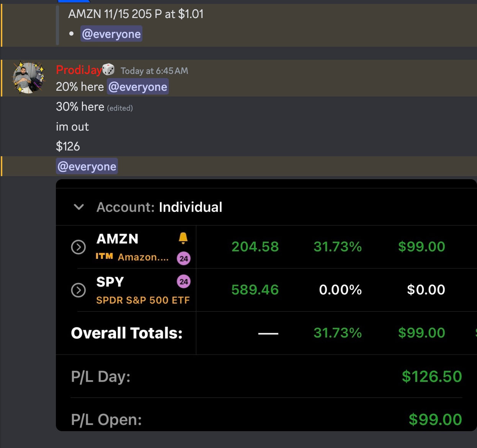Click the purple 24 badge on SPY row
This screenshot has width=477, height=448.
(x=183, y=282)
